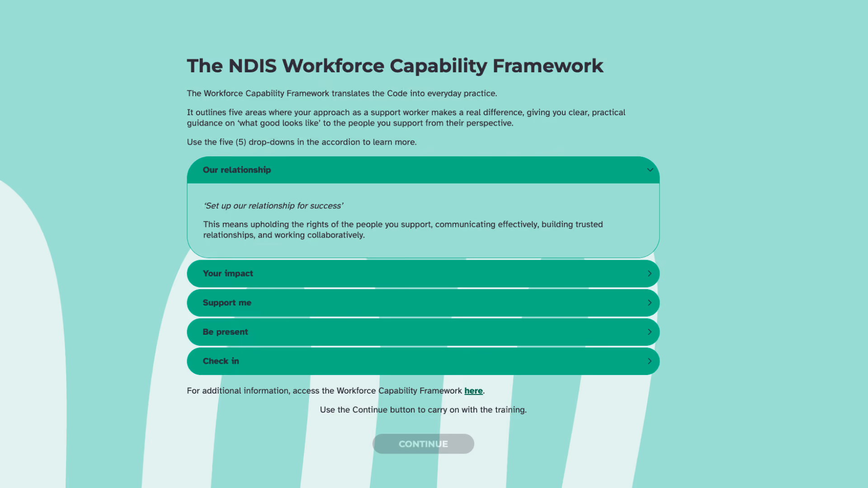Click the down chevron on Our relationship
This screenshot has width=868, height=488.
point(650,170)
